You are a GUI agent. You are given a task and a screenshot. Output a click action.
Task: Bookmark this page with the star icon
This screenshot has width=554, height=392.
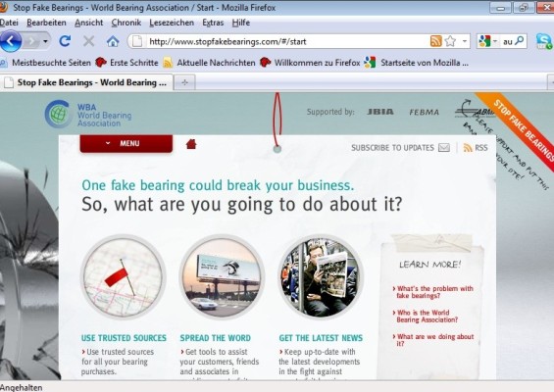pos(450,41)
